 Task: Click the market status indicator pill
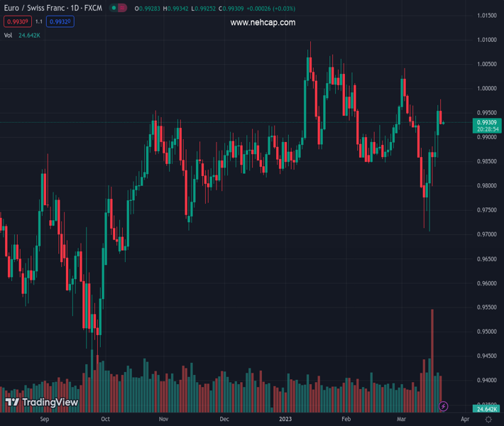120,9
